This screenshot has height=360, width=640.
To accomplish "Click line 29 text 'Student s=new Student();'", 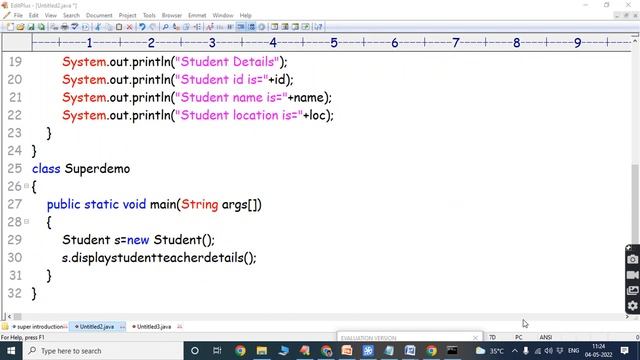I will pos(138,240).
